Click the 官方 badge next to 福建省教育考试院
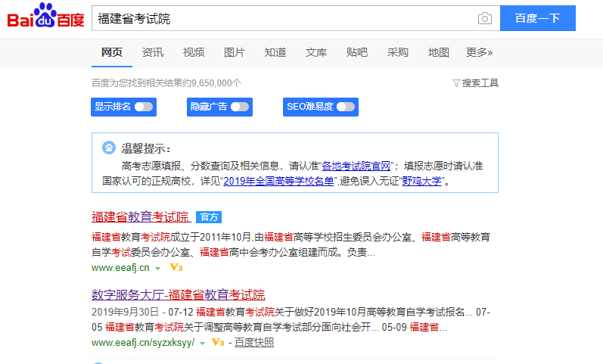This screenshot has width=603, height=364. click(208, 217)
